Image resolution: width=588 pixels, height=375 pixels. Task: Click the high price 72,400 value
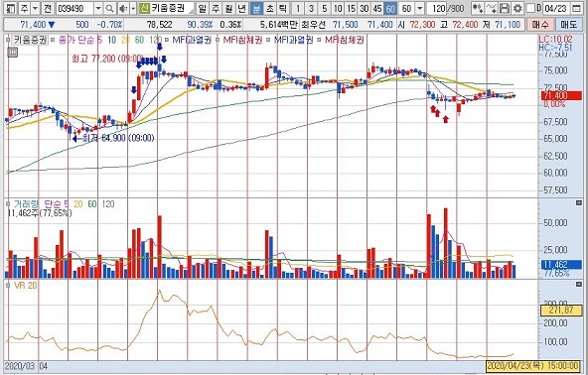pyautogui.click(x=465, y=25)
